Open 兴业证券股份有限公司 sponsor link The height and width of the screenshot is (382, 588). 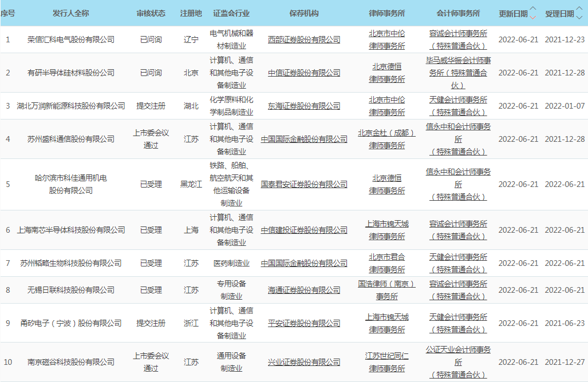pyautogui.click(x=304, y=362)
